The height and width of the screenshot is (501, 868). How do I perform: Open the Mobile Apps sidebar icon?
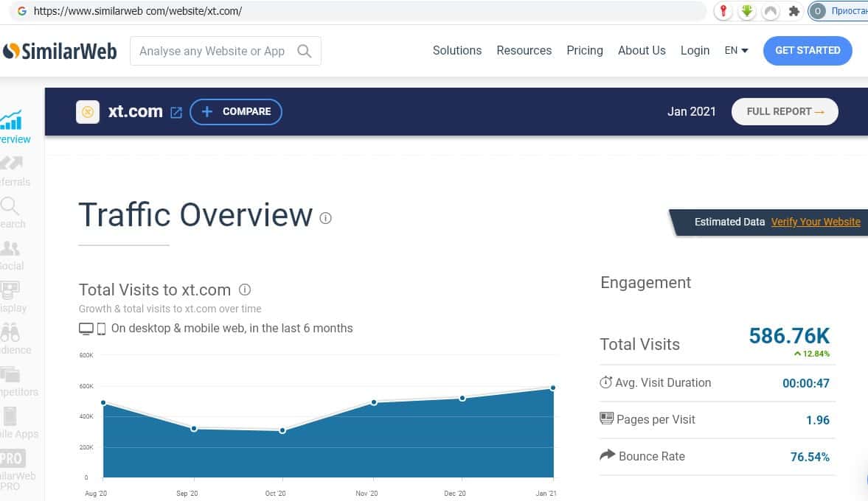point(10,416)
